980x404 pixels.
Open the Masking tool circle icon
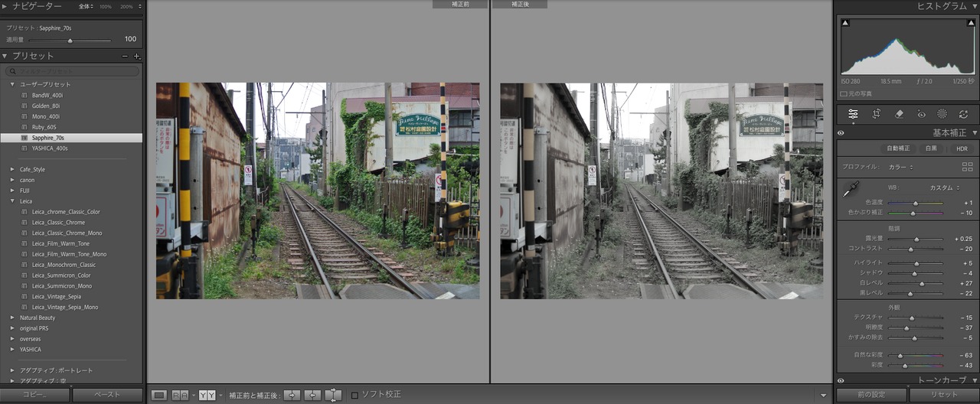tap(942, 114)
